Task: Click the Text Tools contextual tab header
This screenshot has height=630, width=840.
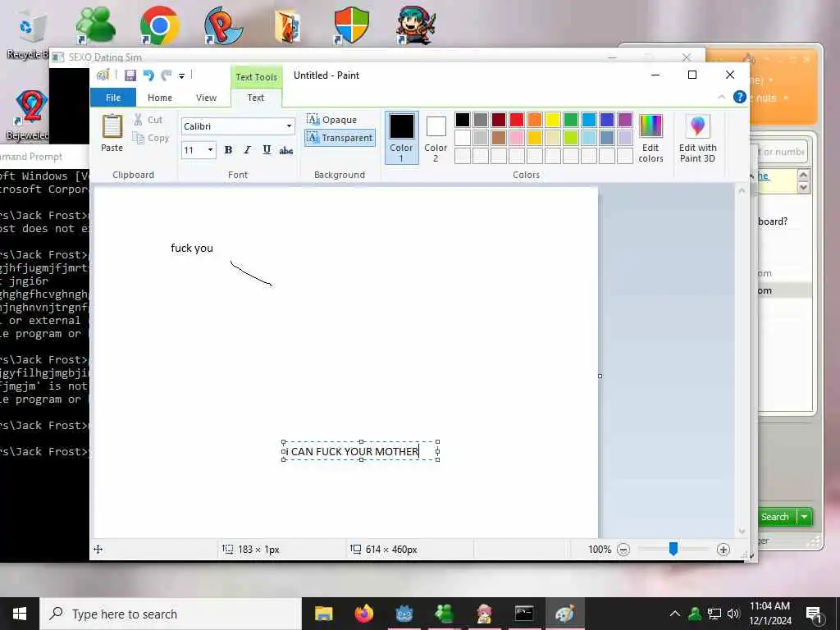Action: tap(257, 76)
